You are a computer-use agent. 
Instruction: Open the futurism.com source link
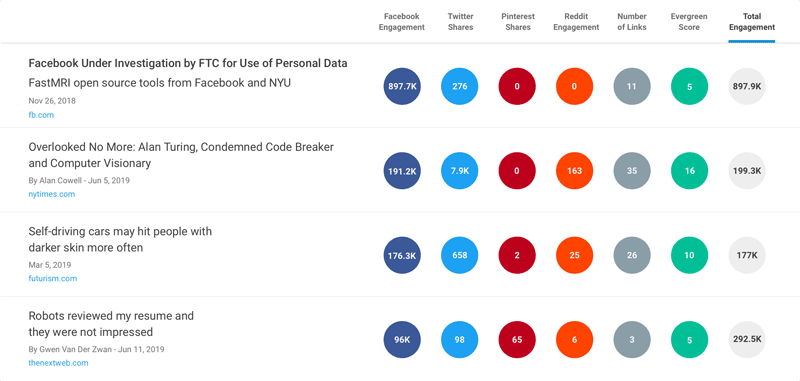pos(53,278)
